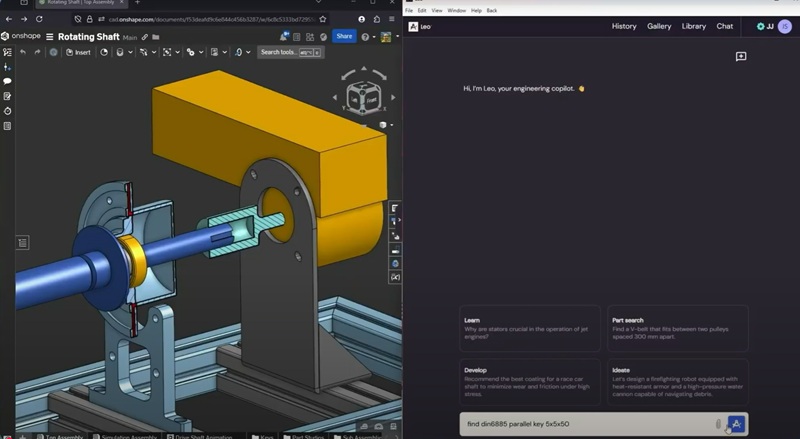The height and width of the screenshot is (439, 800).
Task: Click the redo arrow in Onshape toolbar
Action: click(38, 52)
